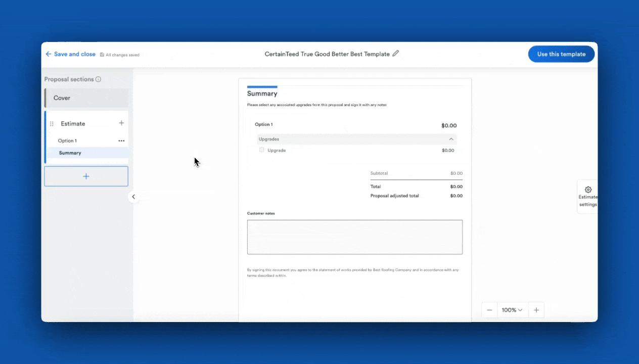Open the Proposal sections info icon
639x364 pixels.
[98, 79]
